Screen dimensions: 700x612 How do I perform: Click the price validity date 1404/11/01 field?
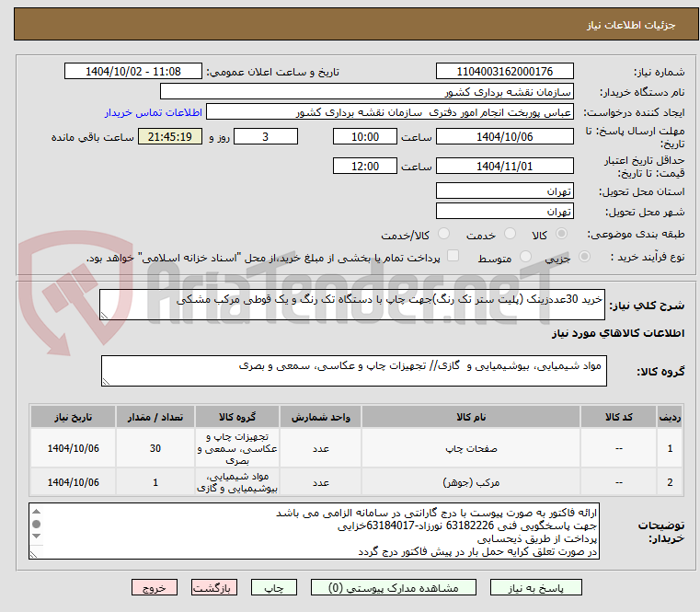tap(504, 167)
